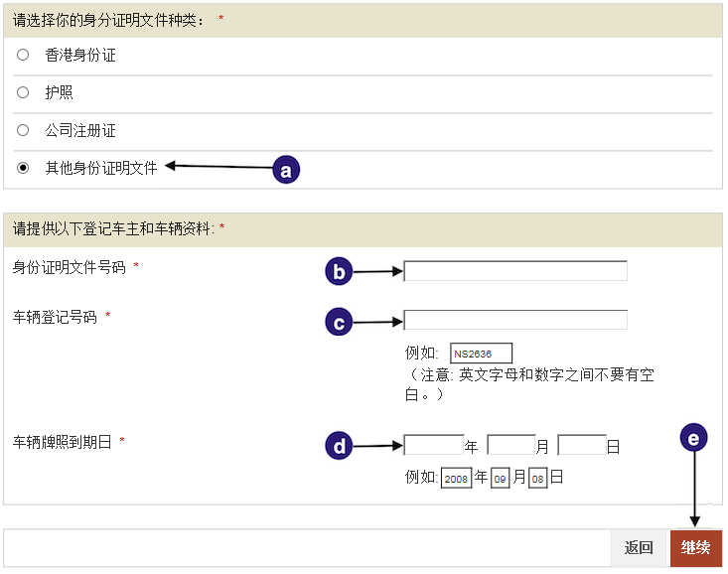Click the NS2636 example box

pyautogui.click(x=482, y=354)
